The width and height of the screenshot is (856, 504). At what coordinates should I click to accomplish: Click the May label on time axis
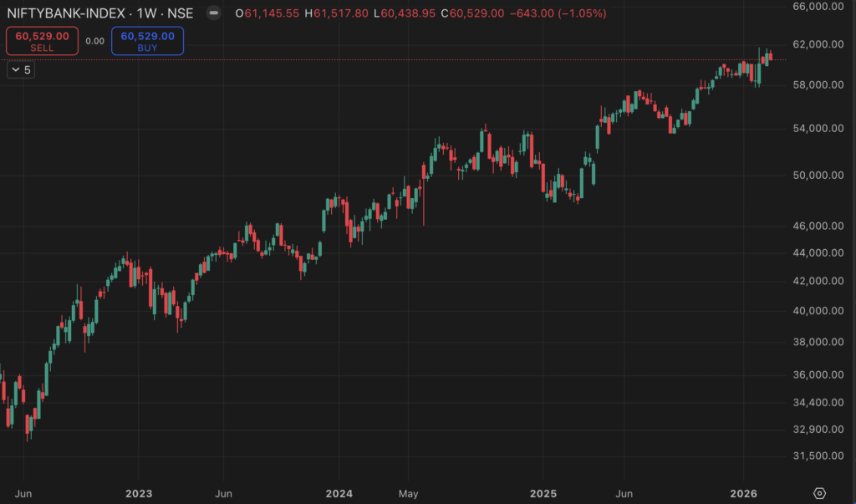[x=407, y=492]
